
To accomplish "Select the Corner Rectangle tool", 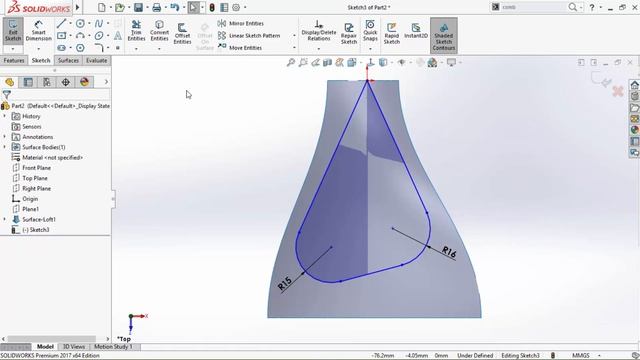I will (x=62, y=36).
